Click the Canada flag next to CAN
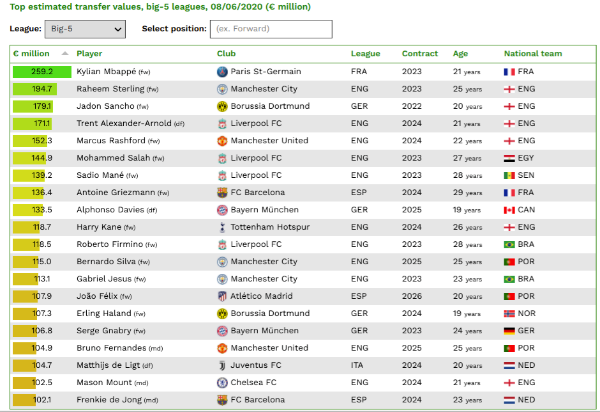Screen dimensions: 600x412 tap(509, 210)
